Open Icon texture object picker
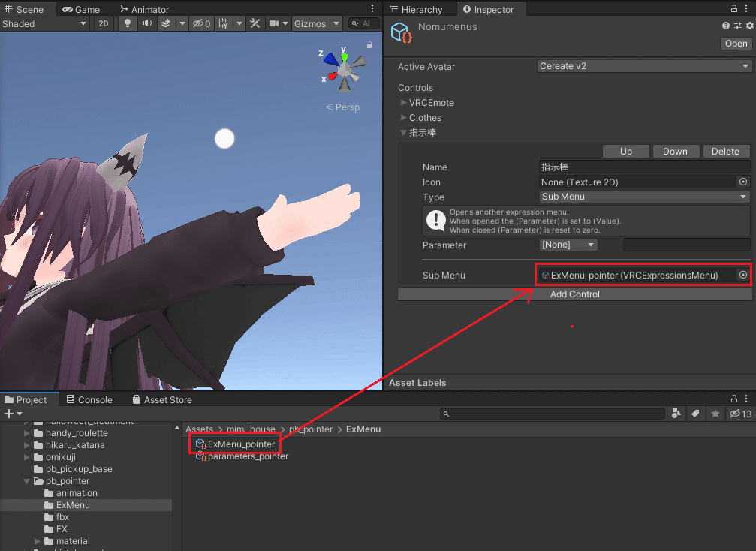The width and height of the screenshot is (756, 551). pyautogui.click(x=743, y=182)
